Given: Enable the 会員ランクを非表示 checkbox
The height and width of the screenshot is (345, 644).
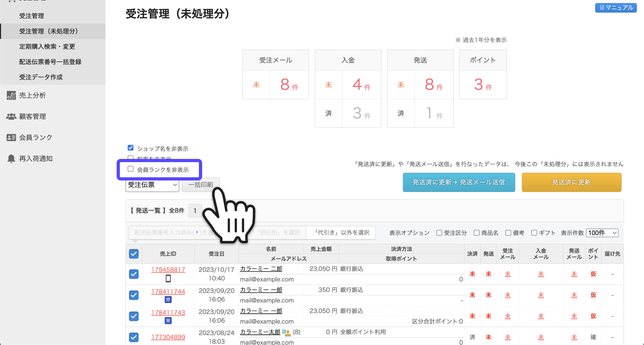Looking at the screenshot, I should pyautogui.click(x=131, y=169).
